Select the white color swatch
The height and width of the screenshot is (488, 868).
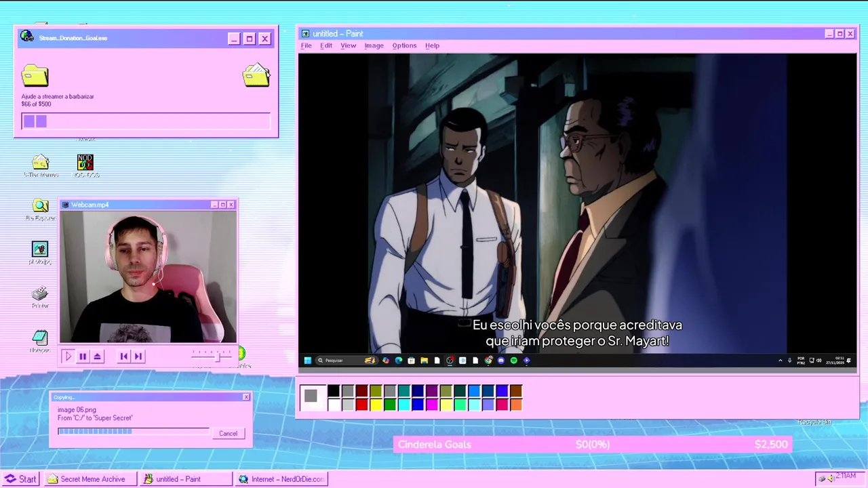[x=334, y=405]
